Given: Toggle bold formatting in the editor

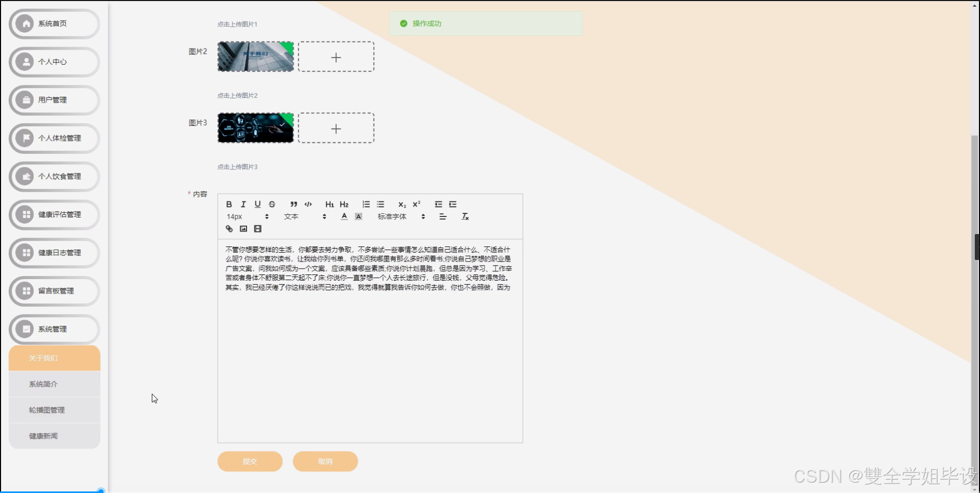Looking at the screenshot, I should (x=229, y=204).
